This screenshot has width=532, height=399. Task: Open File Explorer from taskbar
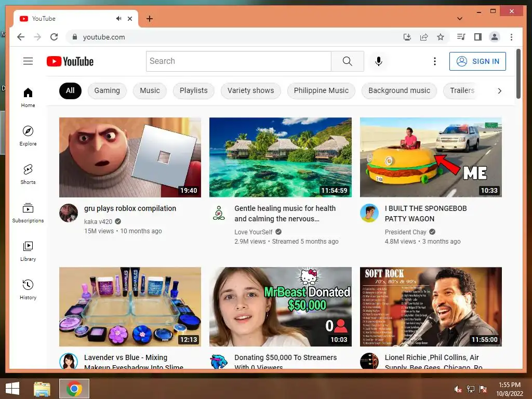[42, 389]
